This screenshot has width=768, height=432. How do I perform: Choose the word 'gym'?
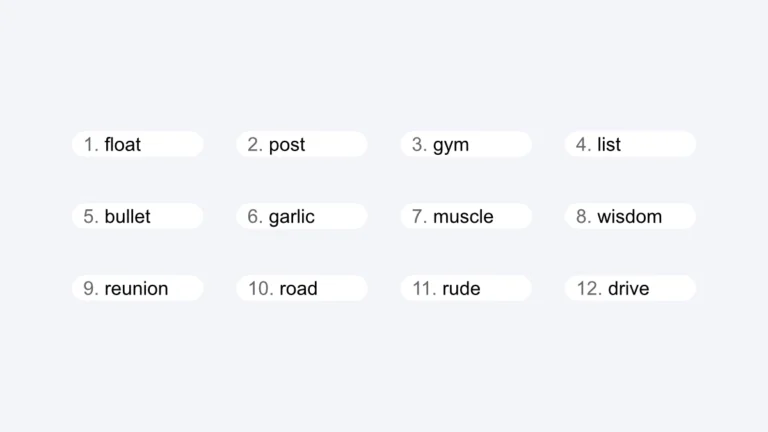coord(451,145)
